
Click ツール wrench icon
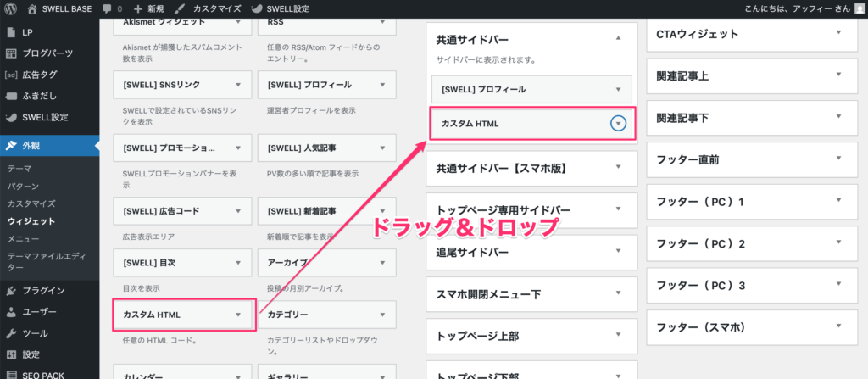(x=10, y=333)
